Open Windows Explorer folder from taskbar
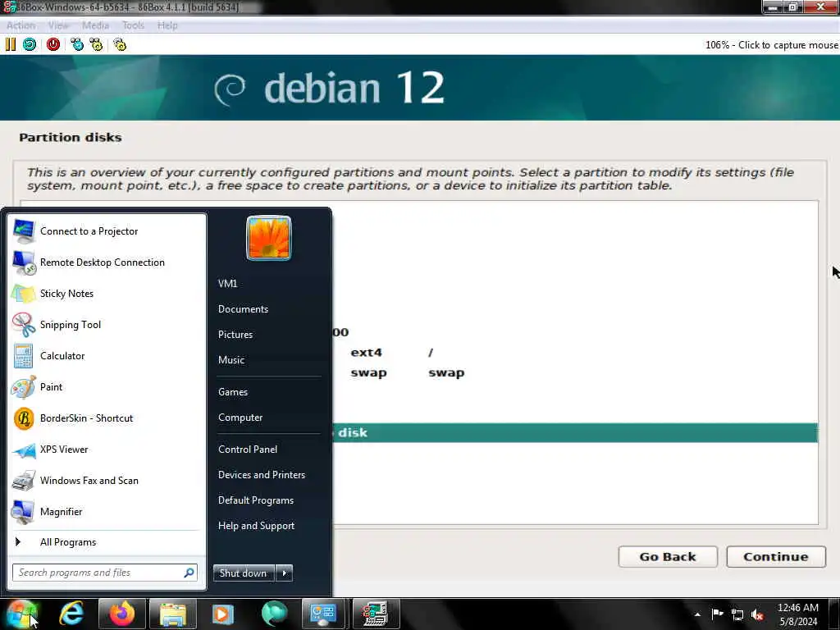The width and height of the screenshot is (840, 630). [x=172, y=614]
